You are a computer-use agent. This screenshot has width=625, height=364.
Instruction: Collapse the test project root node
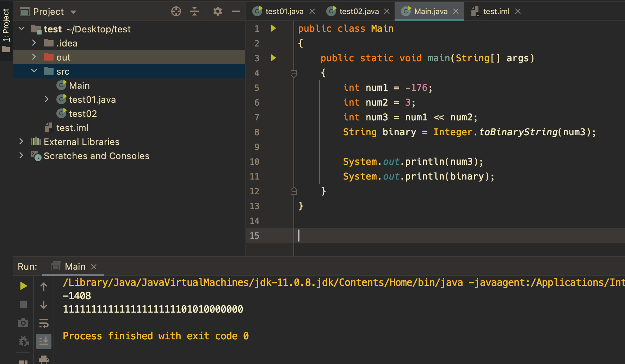pyautogui.click(x=21, y=29)
